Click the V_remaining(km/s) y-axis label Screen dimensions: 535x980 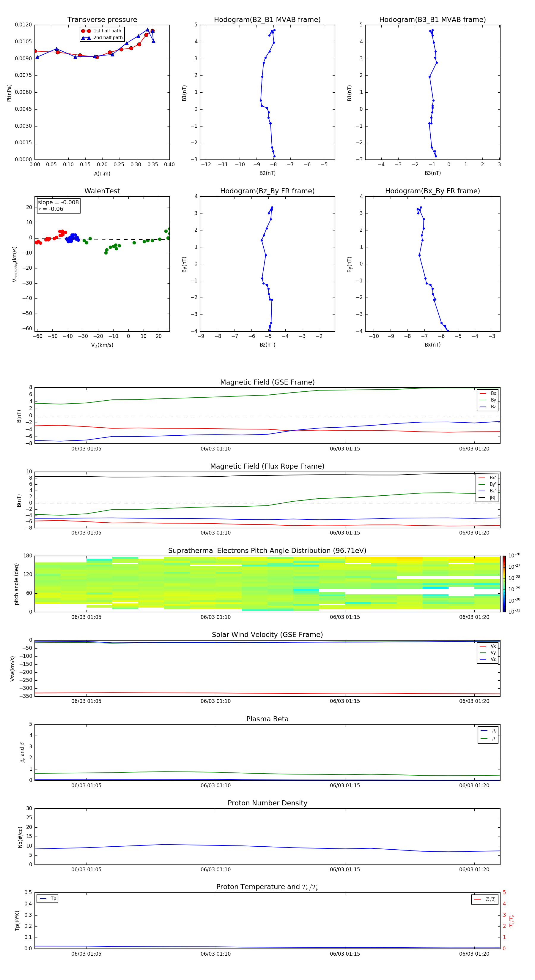[x=15, y=264]
